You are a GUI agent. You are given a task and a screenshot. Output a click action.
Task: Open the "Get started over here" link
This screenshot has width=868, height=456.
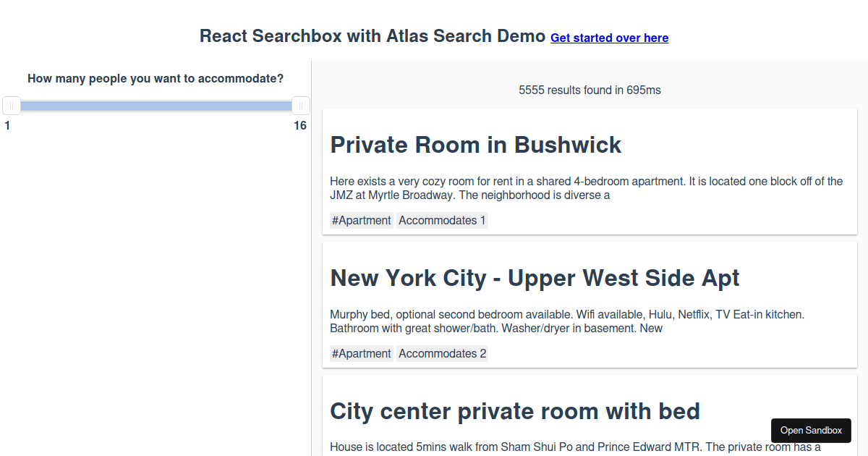pos(609,38)
